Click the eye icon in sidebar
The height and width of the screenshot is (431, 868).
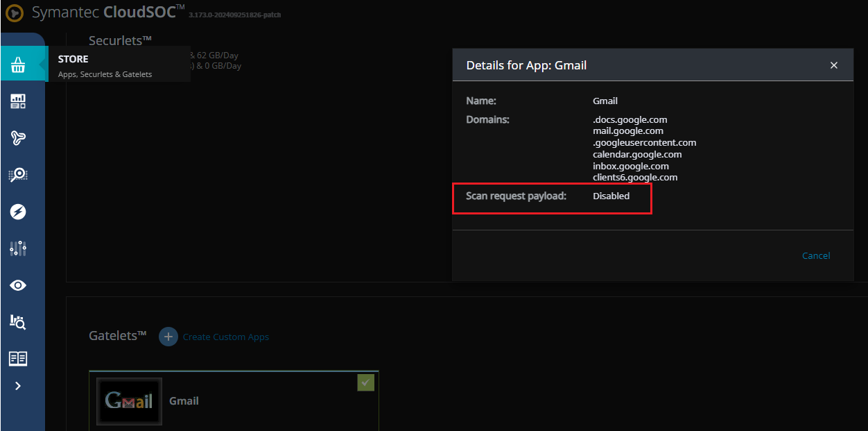point(19,285)
